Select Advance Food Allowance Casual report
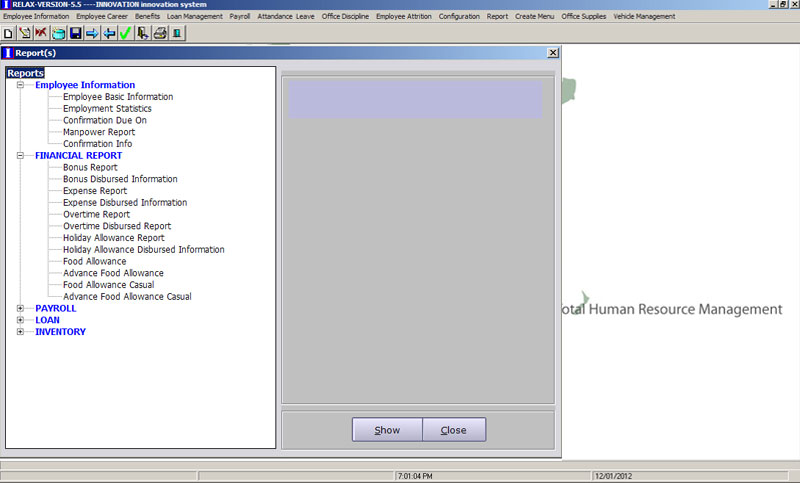 127,296
